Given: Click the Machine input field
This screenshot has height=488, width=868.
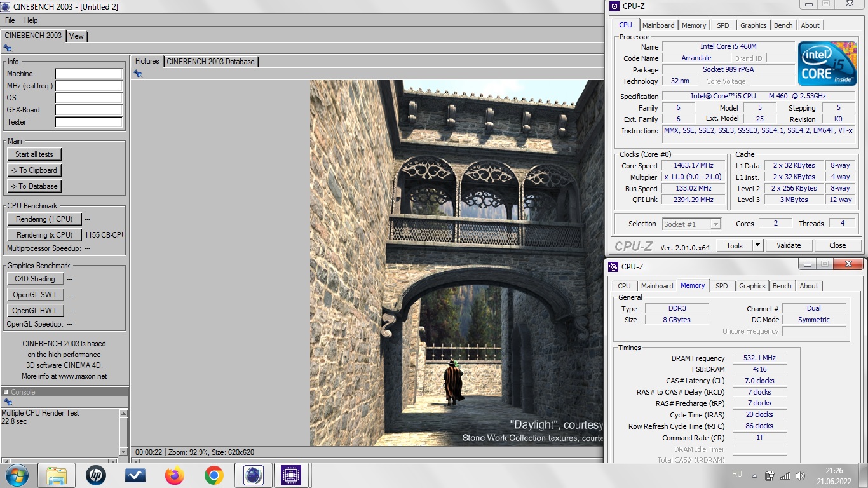Looking at the screenshot, I should (88, 74).
